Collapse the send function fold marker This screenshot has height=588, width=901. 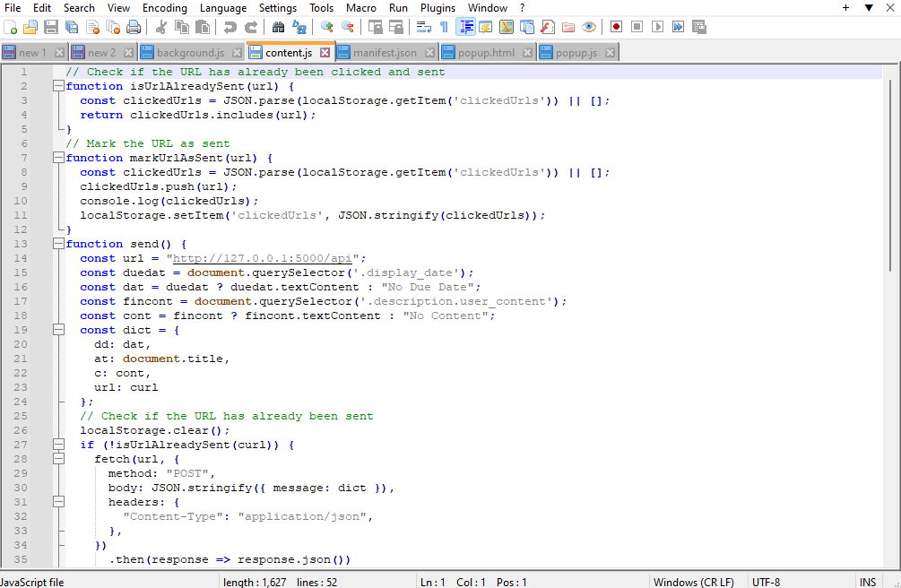58,244
